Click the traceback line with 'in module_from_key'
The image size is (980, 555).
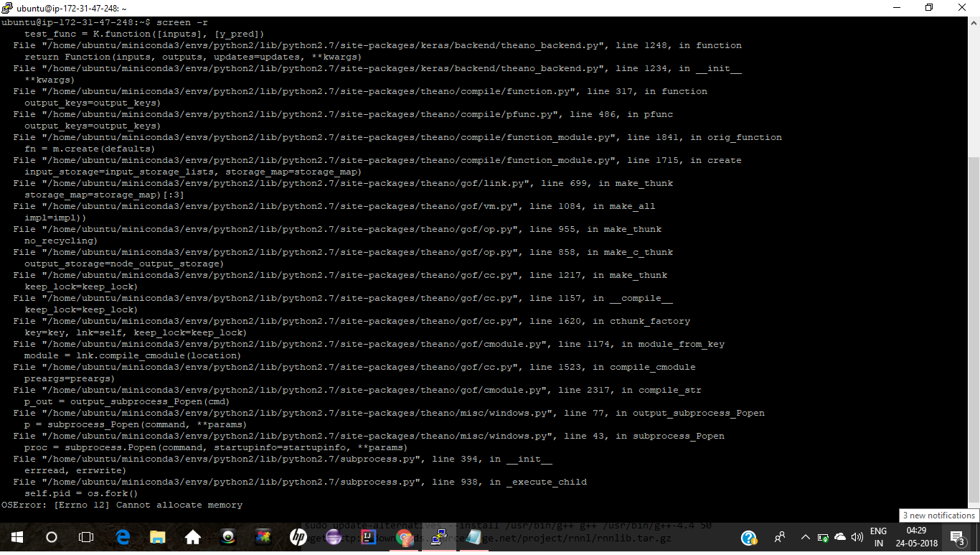369,344
